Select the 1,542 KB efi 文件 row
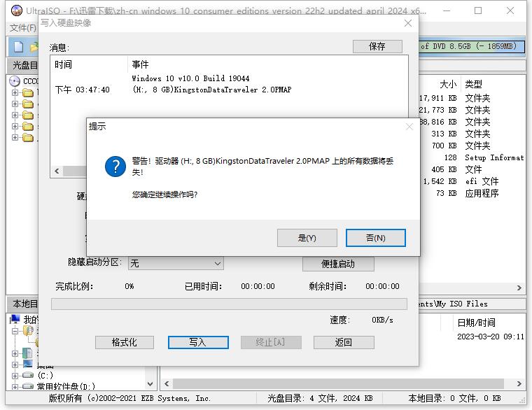 coord(472,181)
